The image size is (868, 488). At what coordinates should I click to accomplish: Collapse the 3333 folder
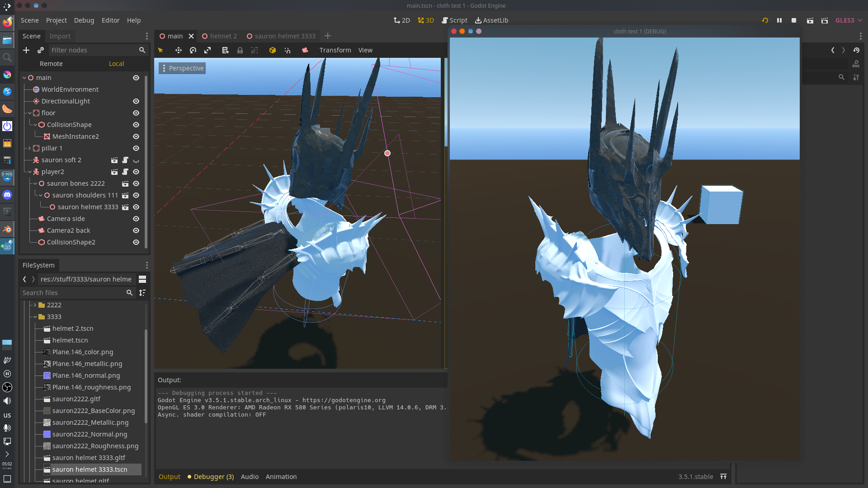click(x=35, y=317)
